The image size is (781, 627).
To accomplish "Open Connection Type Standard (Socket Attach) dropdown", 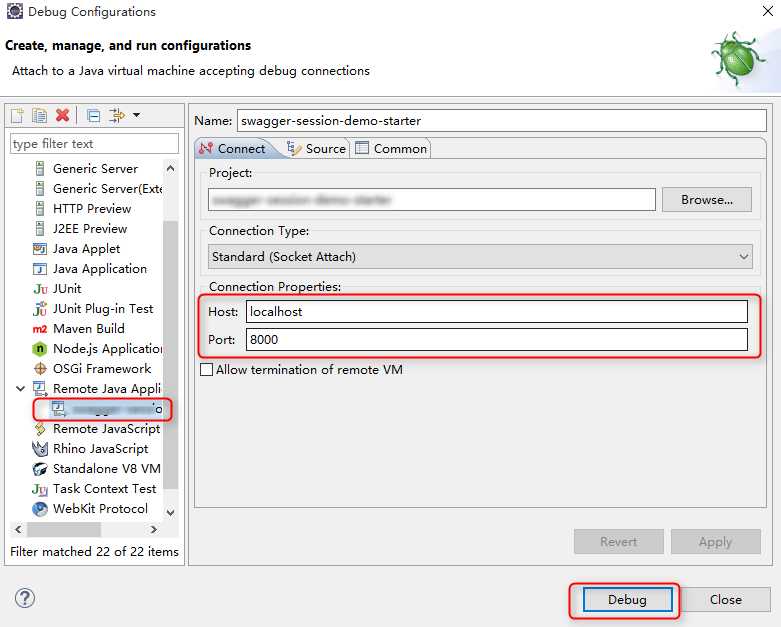I will coord(480,256).
